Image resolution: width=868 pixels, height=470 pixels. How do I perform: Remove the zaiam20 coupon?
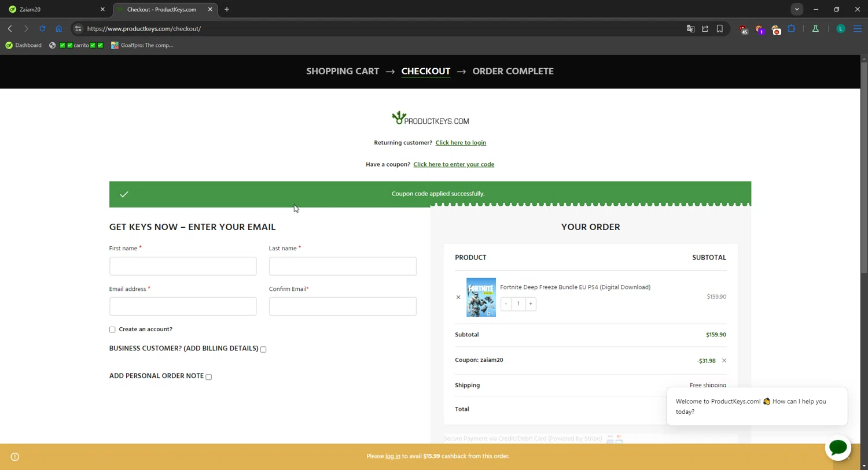point(724,361)
